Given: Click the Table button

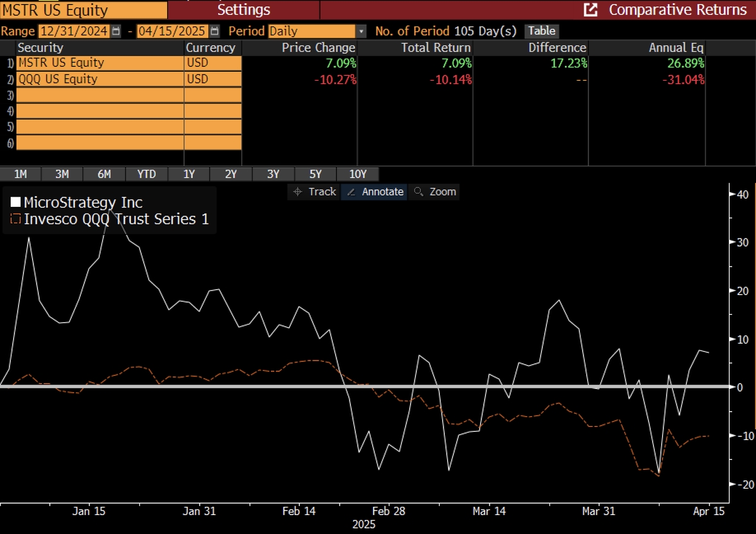Looking at the screenshot, I should 541,31.
